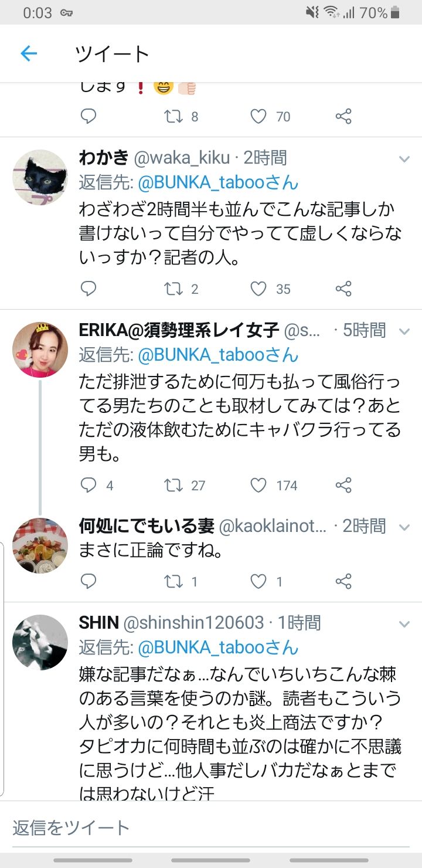Share わかき's tweet
422x868 pixels.
pyautogui.click(x=343, y=289)
